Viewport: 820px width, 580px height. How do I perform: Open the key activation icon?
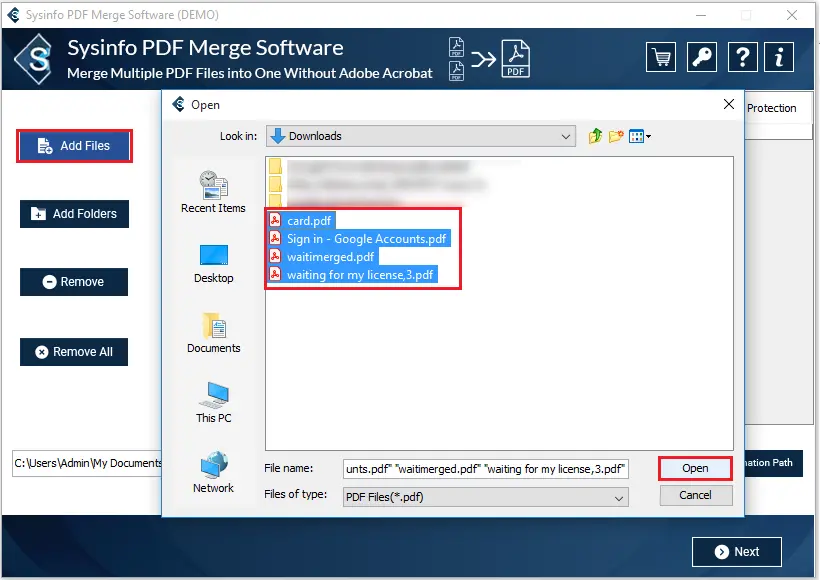[x=701, y=57]
